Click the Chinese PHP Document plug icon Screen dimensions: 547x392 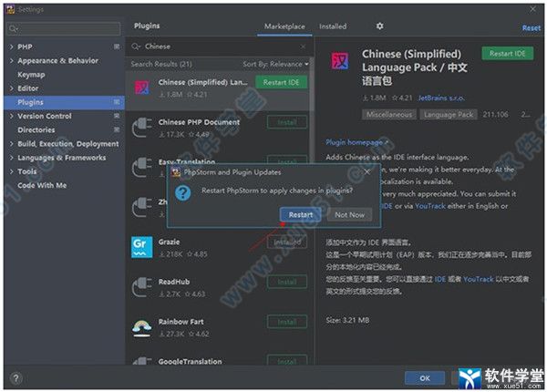coord(142,128)
